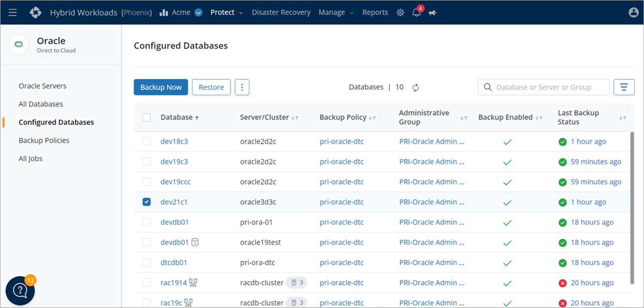Click the Backup Now button
Image resolution: width=644 pixels, height=308 pixels.
pos(161,87)
